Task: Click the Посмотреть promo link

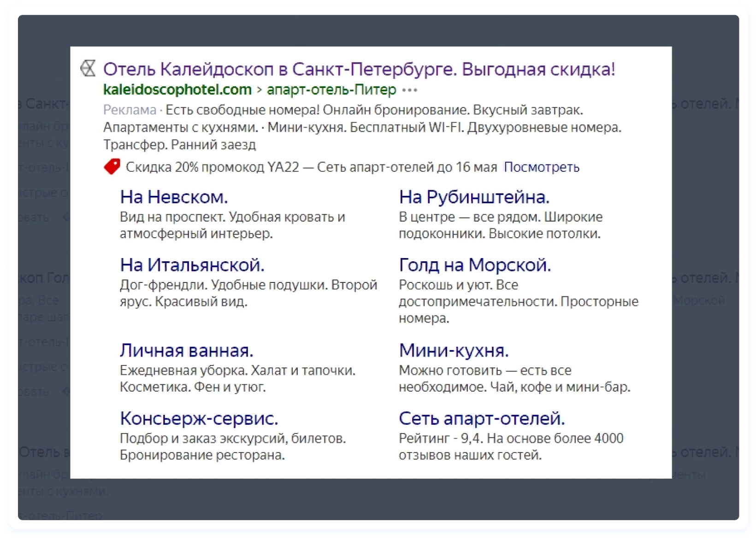Action: 541,167
